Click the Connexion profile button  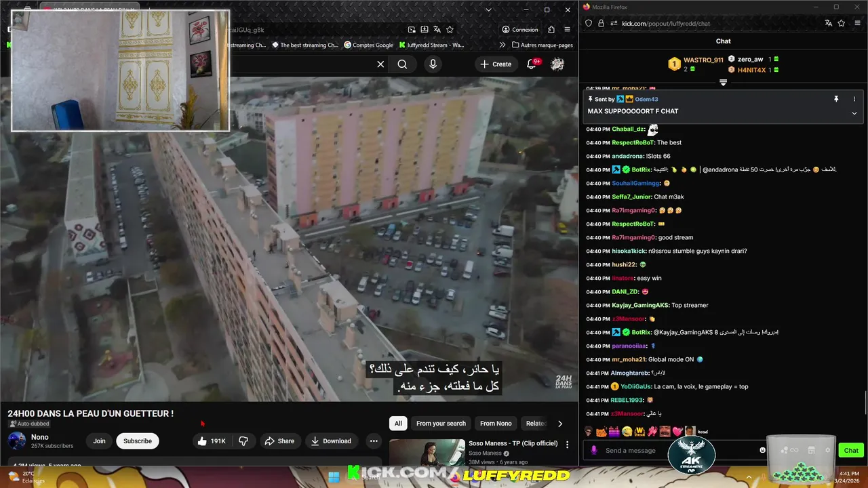coord(520,30)
